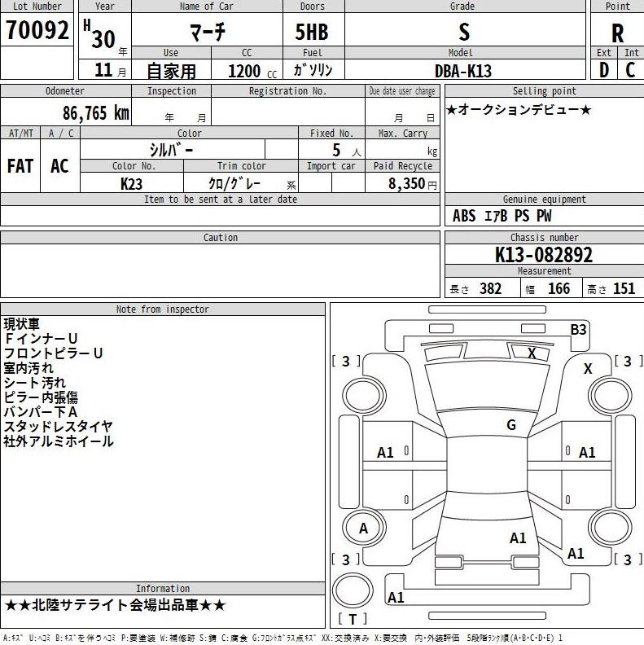Select the Genuine equipment header
The image size is (644, 645).
click(x=545, y=199)
